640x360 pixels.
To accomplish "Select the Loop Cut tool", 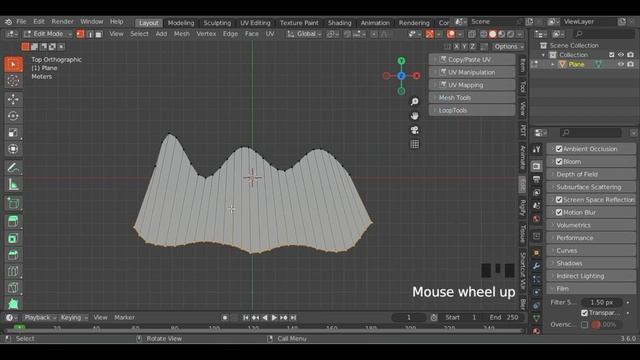I will point(13,271).
